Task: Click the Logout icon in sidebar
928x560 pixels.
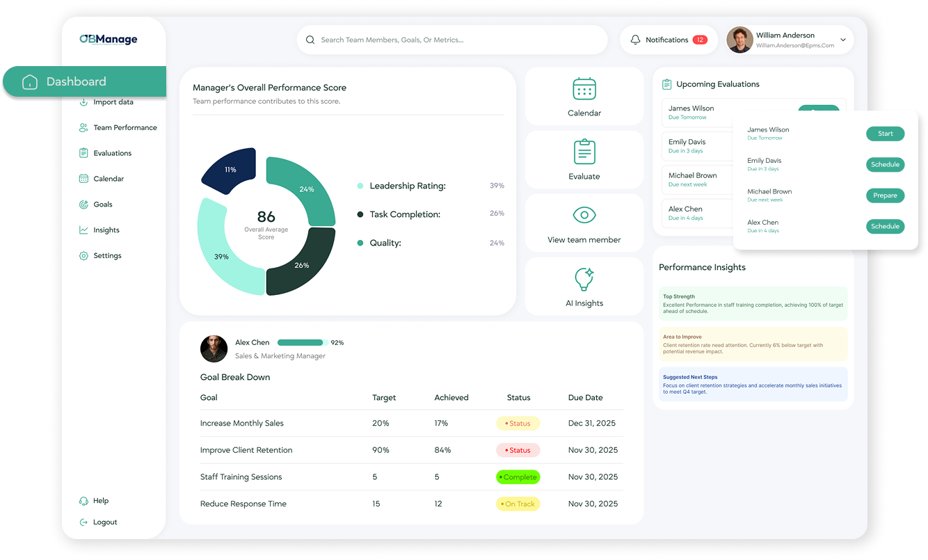Action: (83, 522)
